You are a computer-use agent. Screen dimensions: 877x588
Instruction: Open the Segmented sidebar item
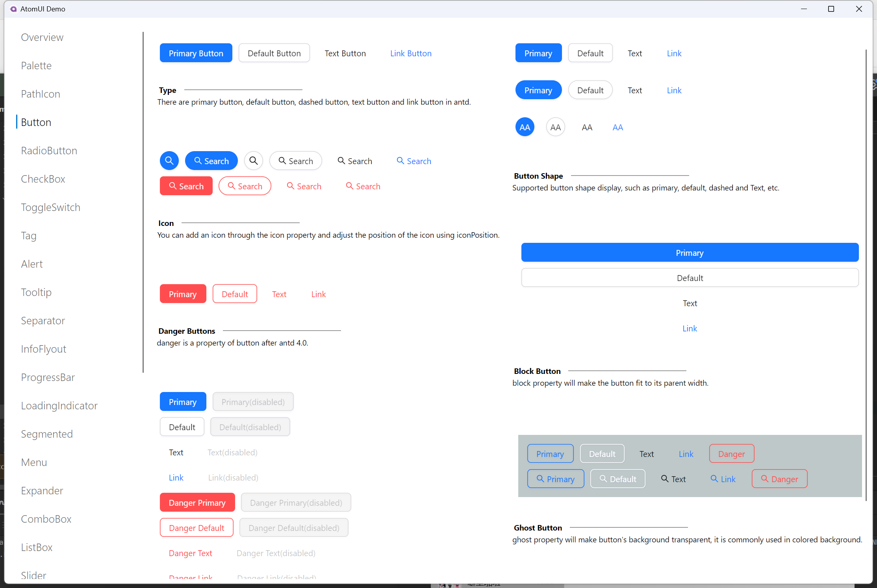tap(47, 434)
